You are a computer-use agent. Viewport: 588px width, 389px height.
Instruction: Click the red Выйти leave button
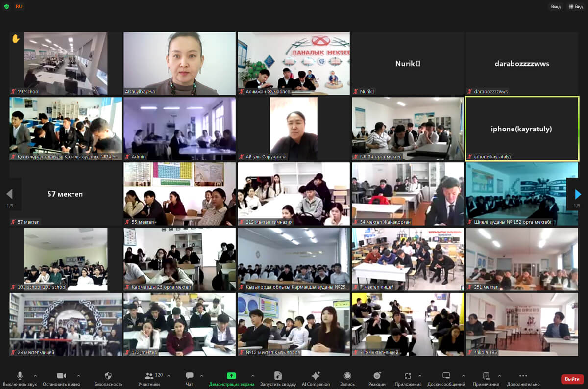(x=572, y=379)
